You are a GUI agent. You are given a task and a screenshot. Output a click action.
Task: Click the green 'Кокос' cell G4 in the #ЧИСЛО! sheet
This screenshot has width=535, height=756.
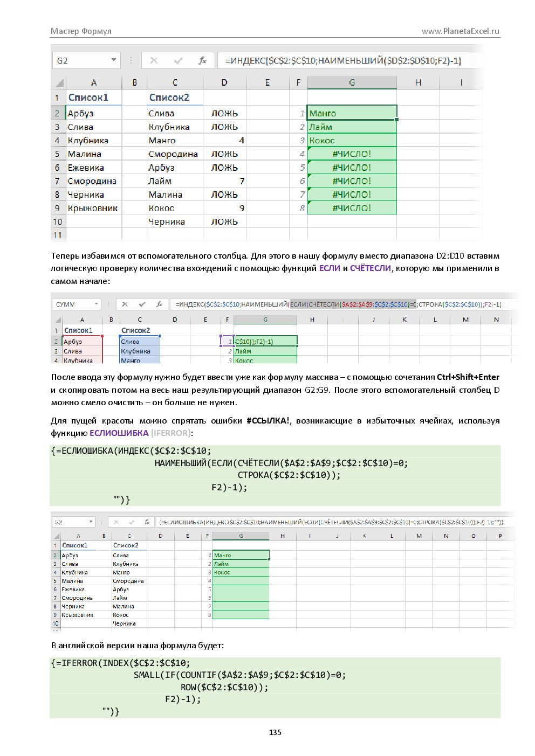point(352,141)
